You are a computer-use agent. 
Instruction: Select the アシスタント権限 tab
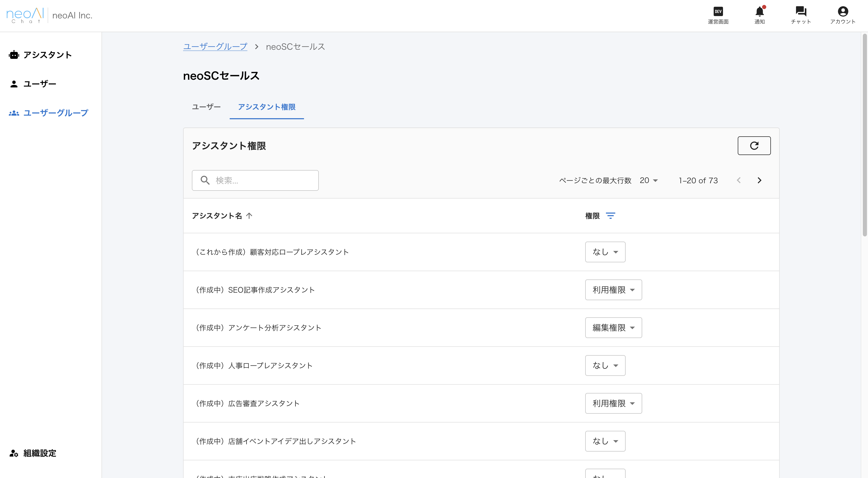[x=266, y=107]
